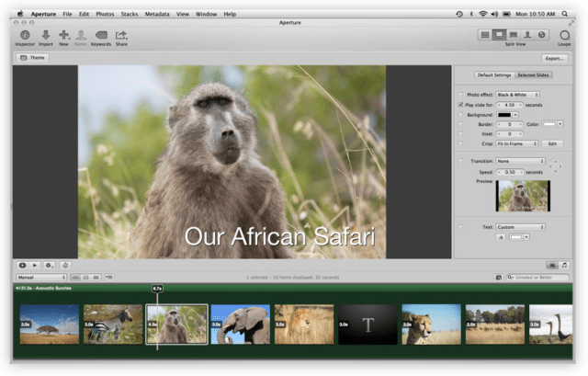Enable the Crop checkbox

click(460, 143)
